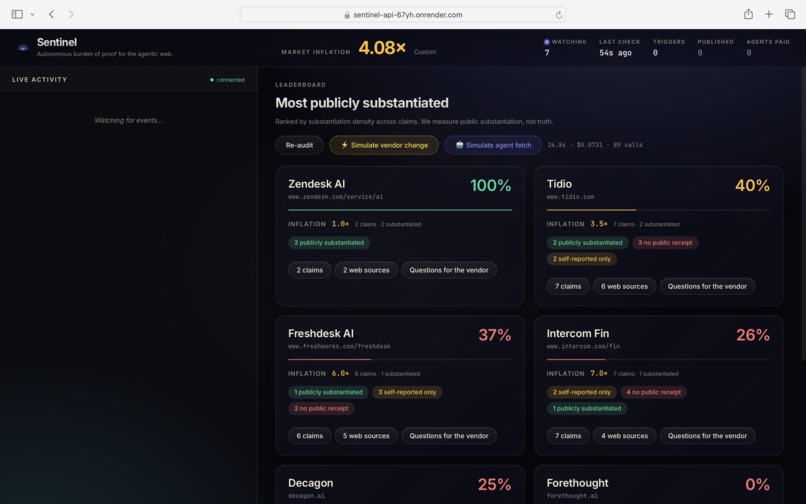Click the address bar showing sentinel-api-67yh.onrender.com
806x504 pixels.
pyautogui.click(x=403, y=15)
